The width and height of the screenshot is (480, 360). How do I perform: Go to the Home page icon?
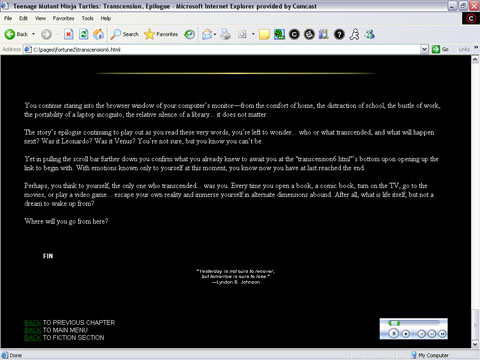(98, 34)
